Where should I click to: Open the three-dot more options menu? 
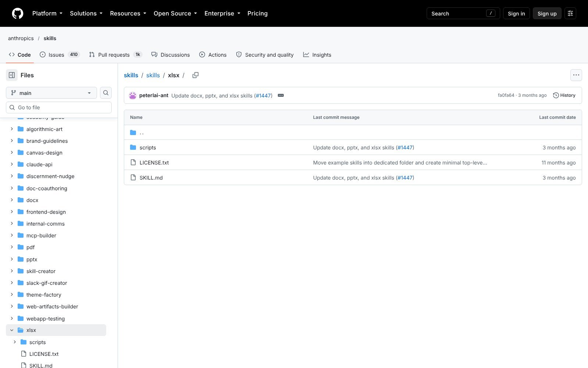(576, 75)
